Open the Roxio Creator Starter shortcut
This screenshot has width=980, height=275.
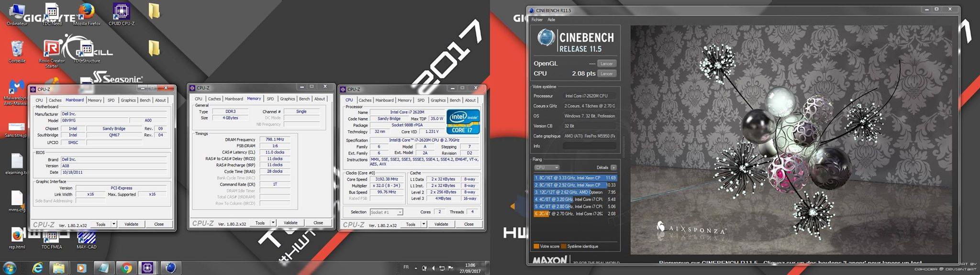coord(51,54)
